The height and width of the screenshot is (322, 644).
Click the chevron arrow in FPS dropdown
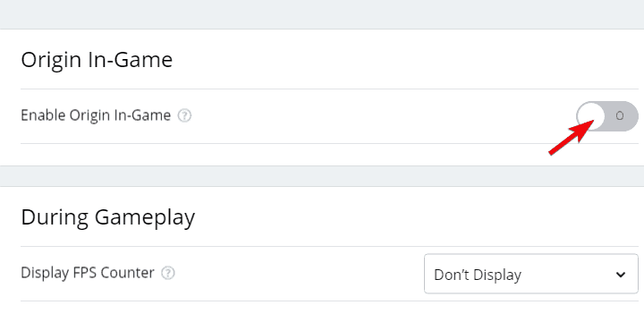621,275
